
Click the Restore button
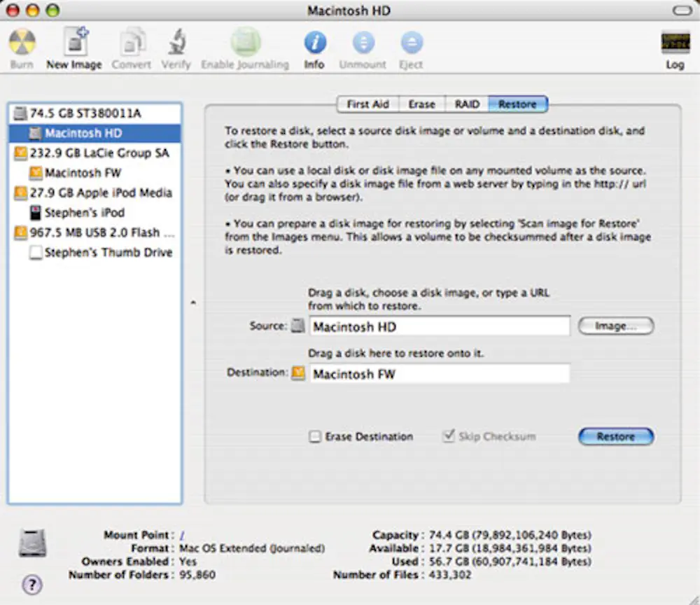coord(615,436)
